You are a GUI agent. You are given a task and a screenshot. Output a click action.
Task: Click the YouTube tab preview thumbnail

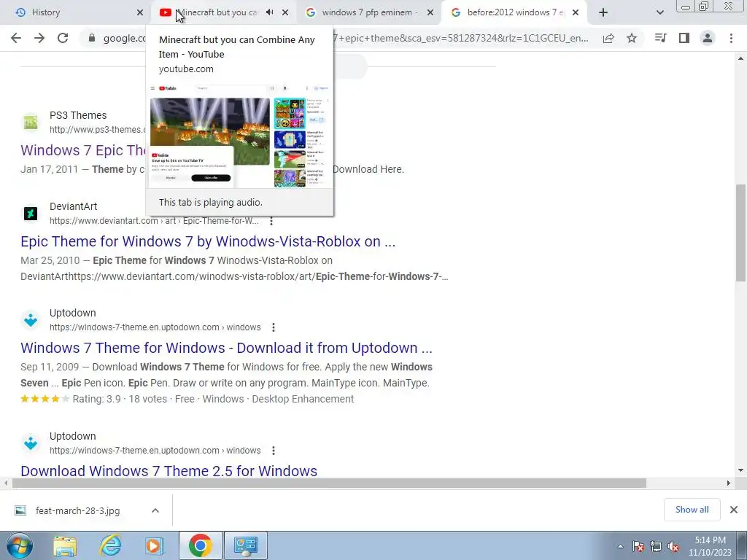(239, 136)
